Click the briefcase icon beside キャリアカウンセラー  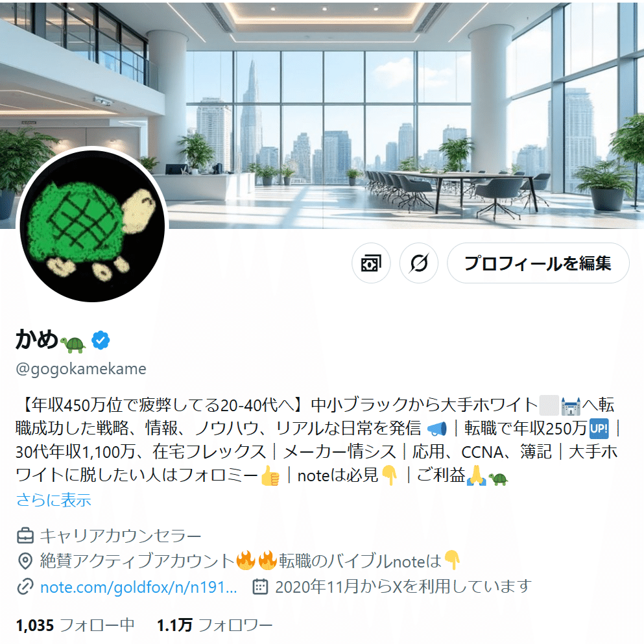point(25,536)
